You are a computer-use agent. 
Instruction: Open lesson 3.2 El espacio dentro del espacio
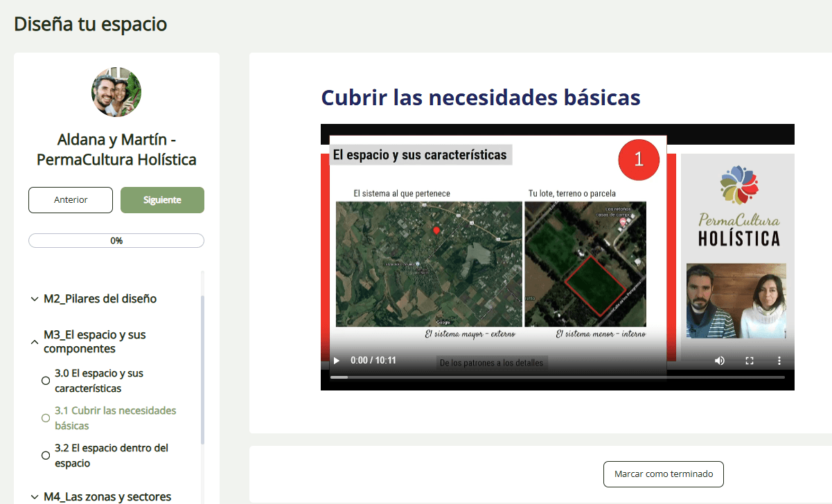click(x=111, y=456)
